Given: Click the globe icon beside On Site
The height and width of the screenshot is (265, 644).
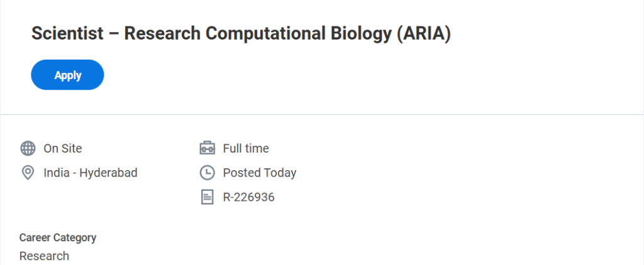Looking at the screenshot, I should tap(28, 149).
